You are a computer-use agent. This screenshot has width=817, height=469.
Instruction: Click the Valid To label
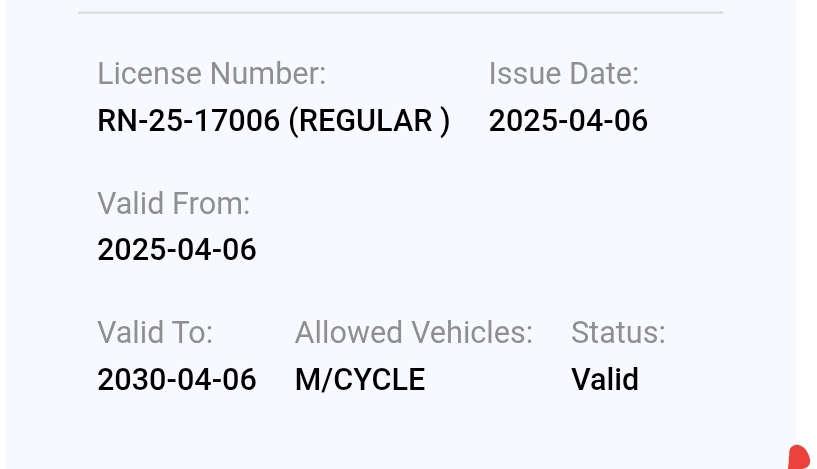pyautogui.click(x=155, y=332)
